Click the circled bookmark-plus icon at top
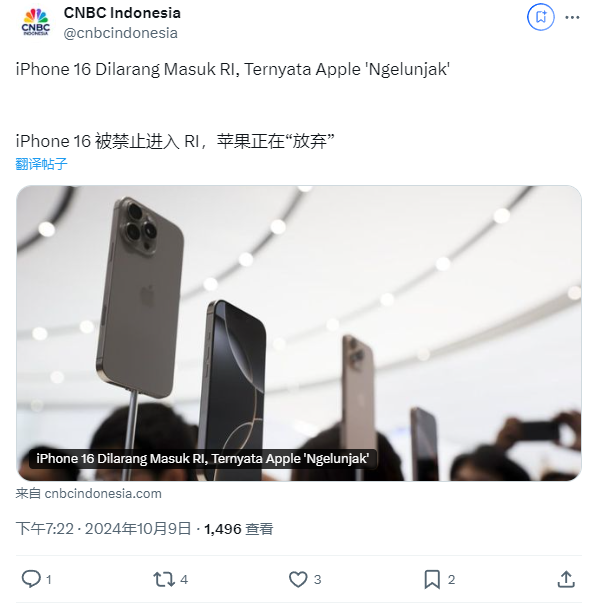The height and width of the screenshot is (603, 597). [x=540, y=17]
